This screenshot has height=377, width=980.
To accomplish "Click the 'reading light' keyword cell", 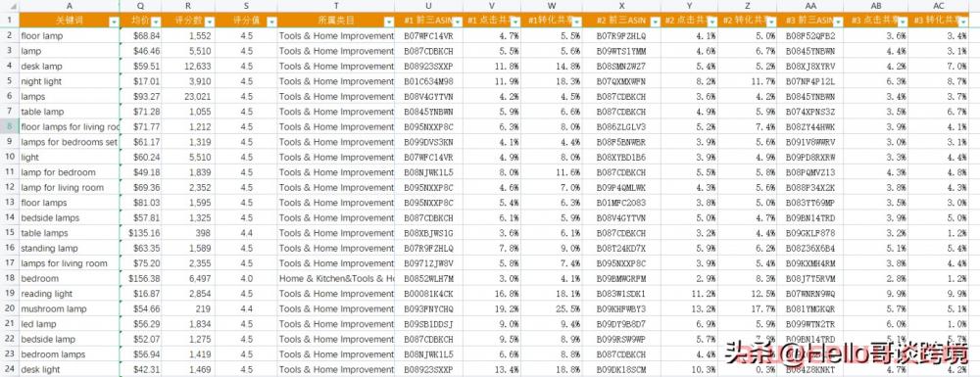I will tap(69, 294).
